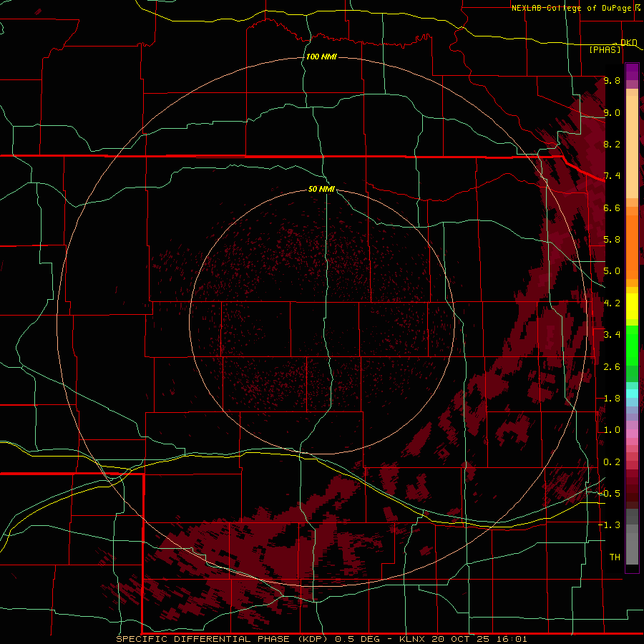Screen dimensions: 644x644
Task: Click the KDP 0.5 DEG KLNX caption at bottom
Action: point(321,639)
